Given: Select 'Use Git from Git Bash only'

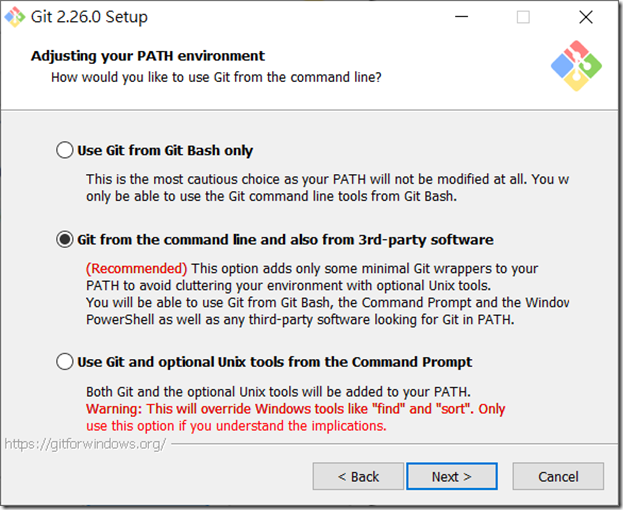Looking at the screenshot, I should (x=64, y=150).
